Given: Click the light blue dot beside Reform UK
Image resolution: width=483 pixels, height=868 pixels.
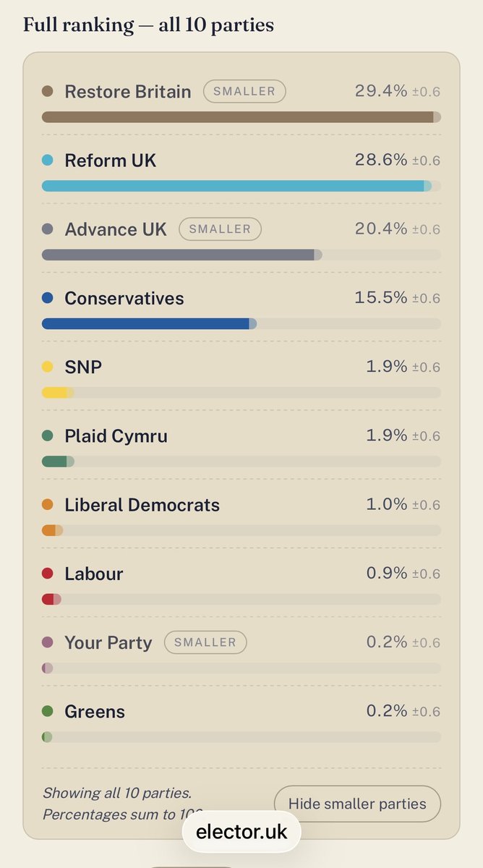Looking at the screenshot, I should coord(48,161).
